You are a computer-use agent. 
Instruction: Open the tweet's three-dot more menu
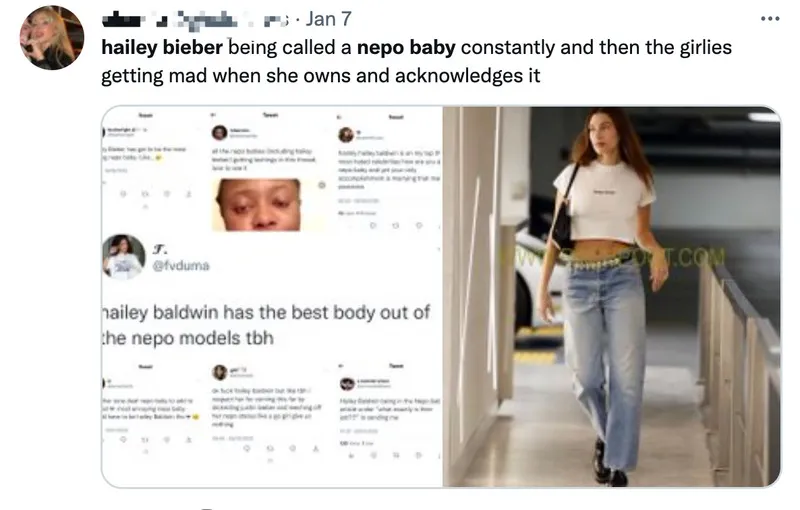pos(770,19)
